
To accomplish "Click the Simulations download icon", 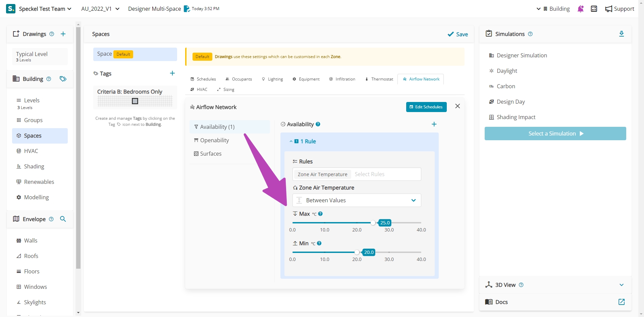I will tap(621, 34).
